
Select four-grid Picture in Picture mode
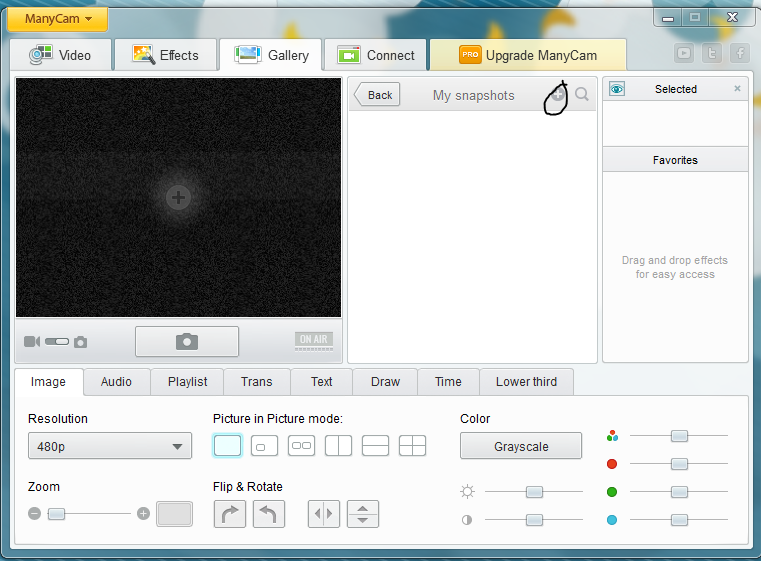click(412, 446)
